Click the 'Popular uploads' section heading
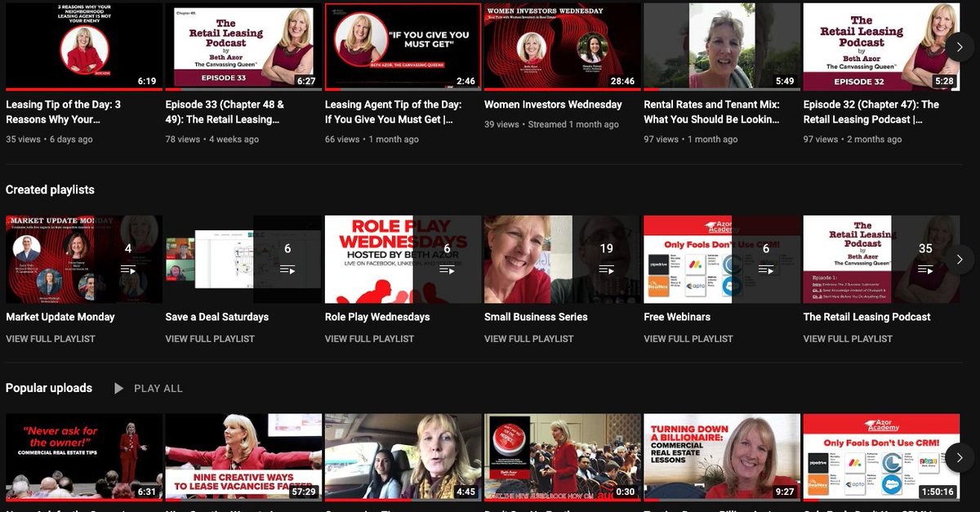The width and height of the screenshot is (980, 512). 49,388
